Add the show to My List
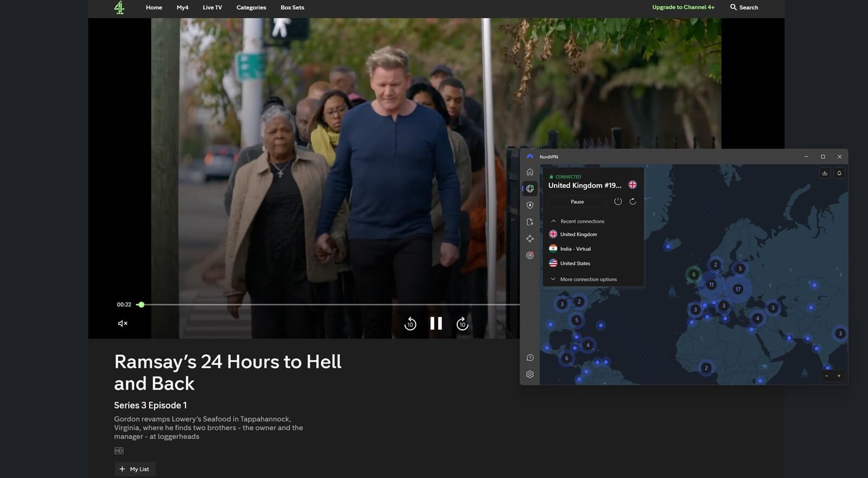The image size is (868, 478). tap(135, 469)
